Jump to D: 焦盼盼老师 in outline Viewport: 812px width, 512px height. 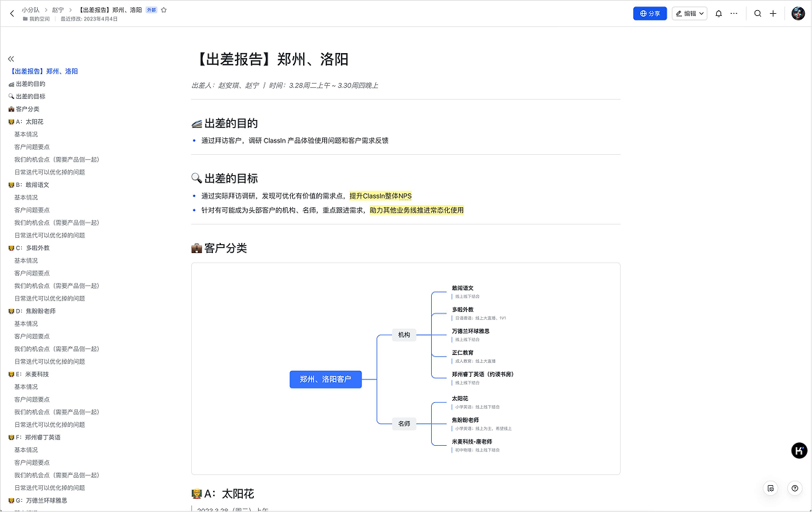point(32,311)
